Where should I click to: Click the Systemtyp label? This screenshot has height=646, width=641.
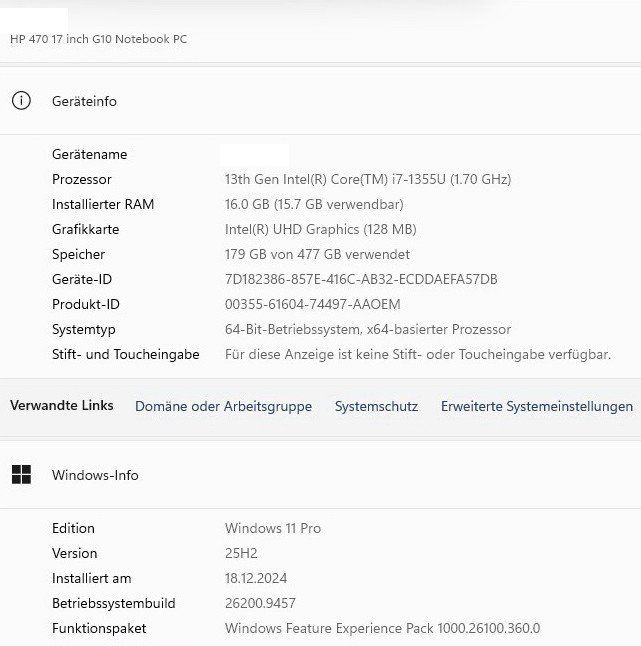[x=84, y=330]
